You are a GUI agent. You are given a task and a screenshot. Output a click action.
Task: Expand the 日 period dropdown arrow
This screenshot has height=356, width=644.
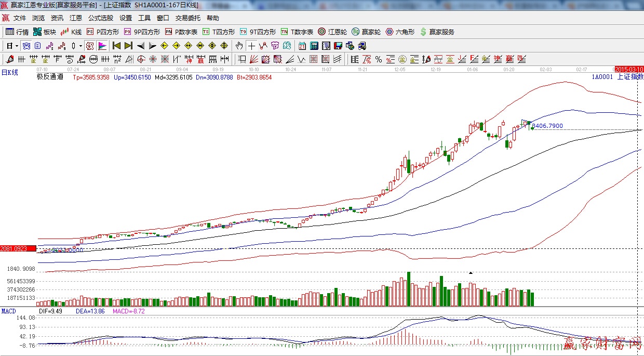coord(17,46)
